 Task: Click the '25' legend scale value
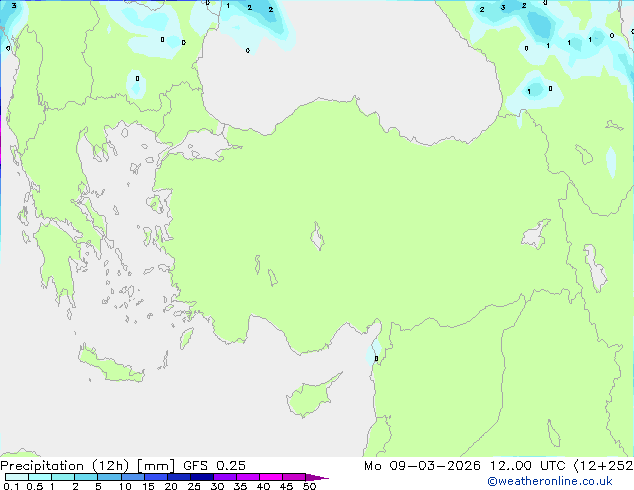click(x=194, y=486)
